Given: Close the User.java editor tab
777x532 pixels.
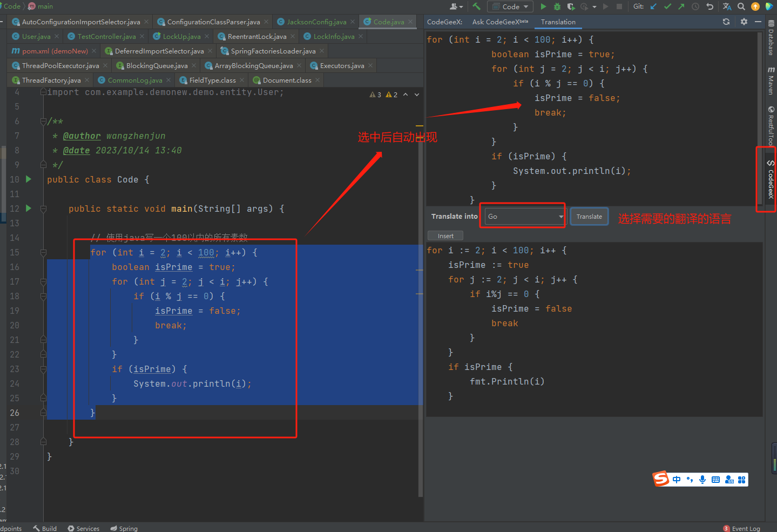Looking at the screenshot, I should [56, 36].
